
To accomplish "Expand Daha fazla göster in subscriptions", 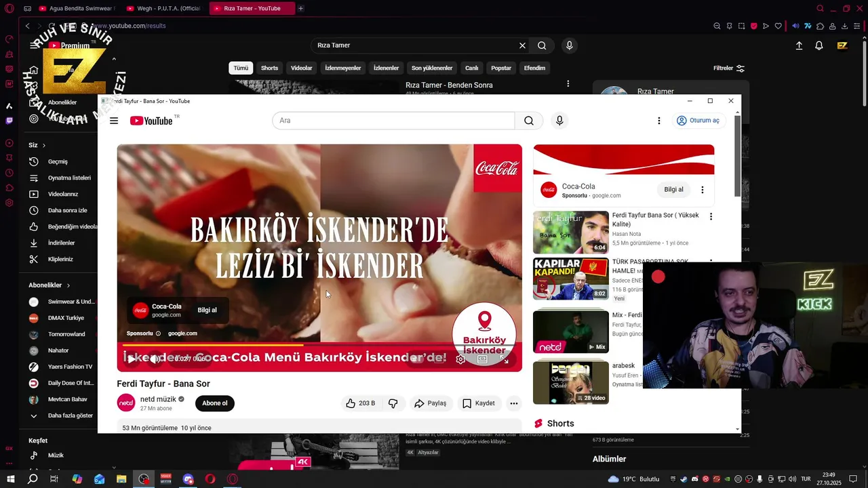I will [x=64, y=415].
